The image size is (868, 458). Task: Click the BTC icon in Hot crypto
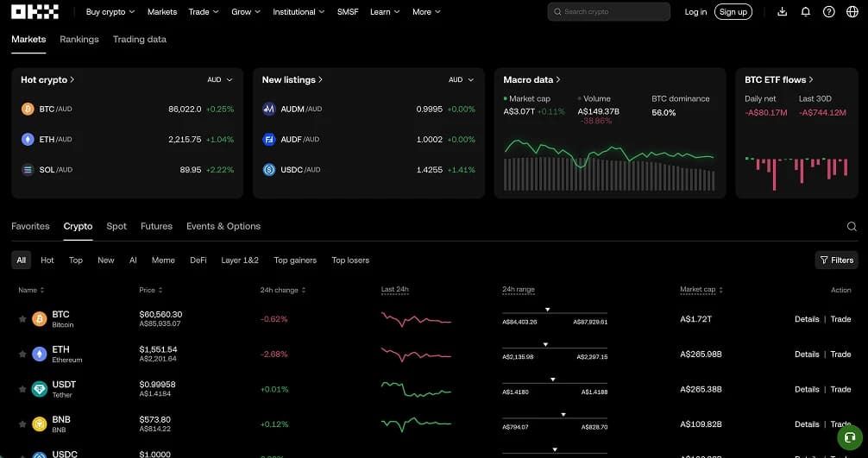(x=28, y=109)
